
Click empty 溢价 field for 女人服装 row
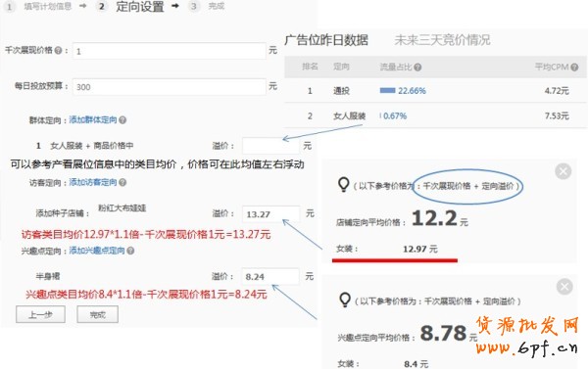[x=270, y=146]
